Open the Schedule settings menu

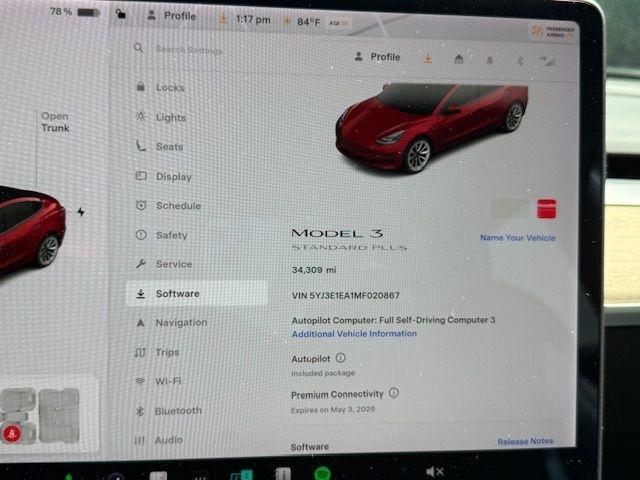[x=178, y=206]
